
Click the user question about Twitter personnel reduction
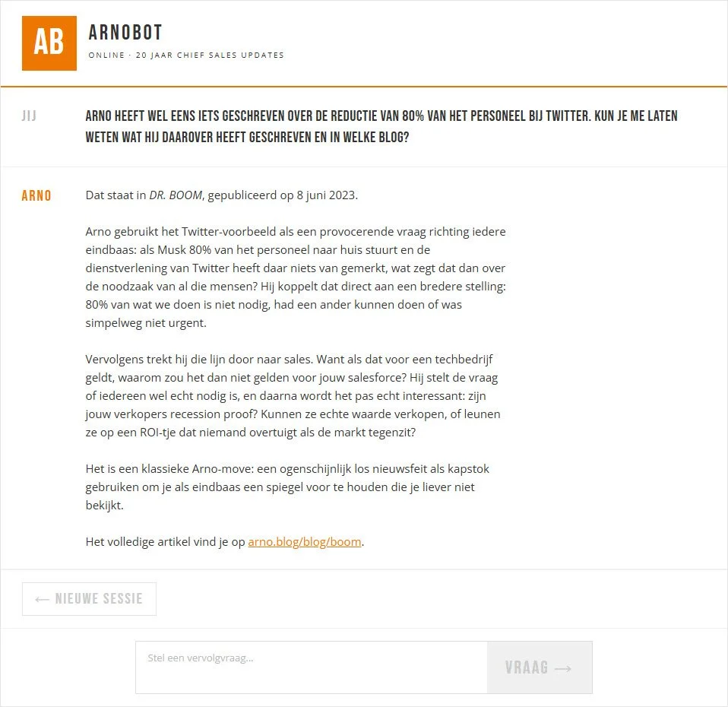click(x=381, y=126)
